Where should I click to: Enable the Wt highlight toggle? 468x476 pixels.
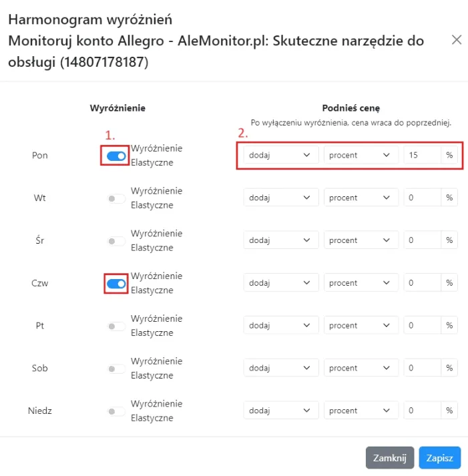tap(116, 198)
